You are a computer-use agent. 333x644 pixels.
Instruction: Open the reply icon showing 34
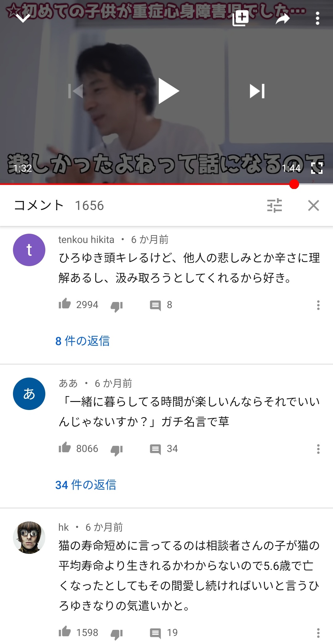(155, 449)
